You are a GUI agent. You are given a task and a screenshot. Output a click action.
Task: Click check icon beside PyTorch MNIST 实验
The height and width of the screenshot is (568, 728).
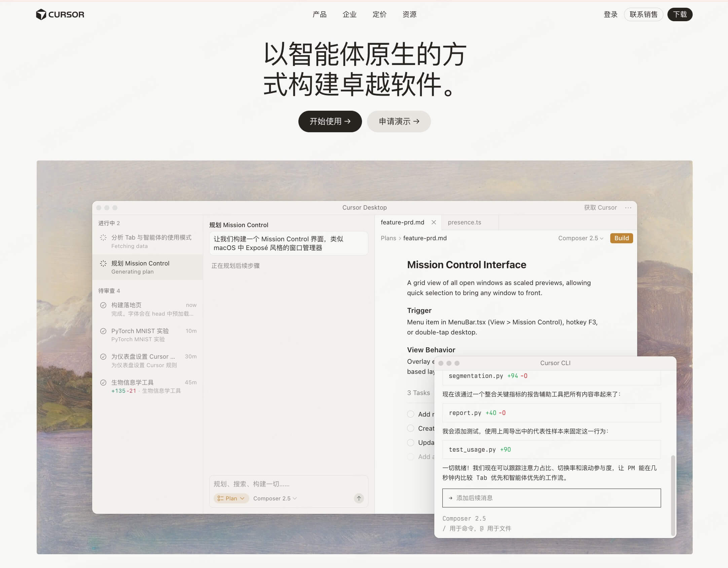pos(103,331)
